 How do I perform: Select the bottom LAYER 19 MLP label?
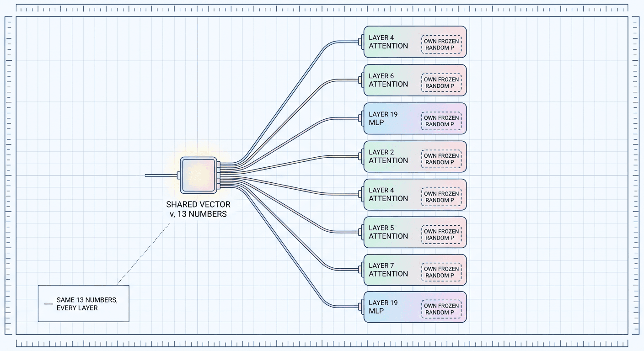pyautogui.click(x=383, y=307)
